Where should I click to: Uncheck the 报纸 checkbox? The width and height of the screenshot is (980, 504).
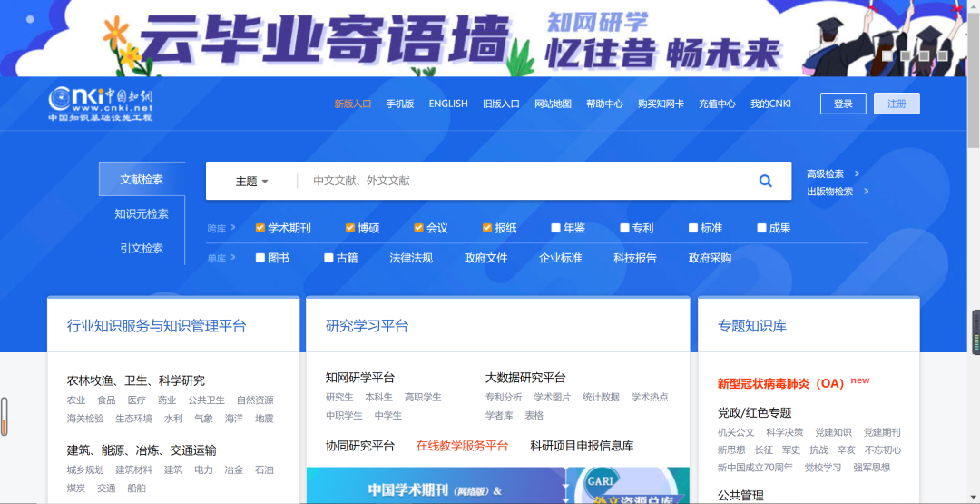tap(487, 228)
